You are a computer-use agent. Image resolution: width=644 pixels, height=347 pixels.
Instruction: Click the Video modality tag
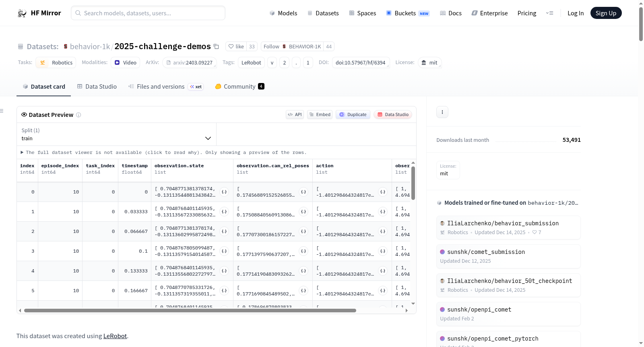click(126, 62)
